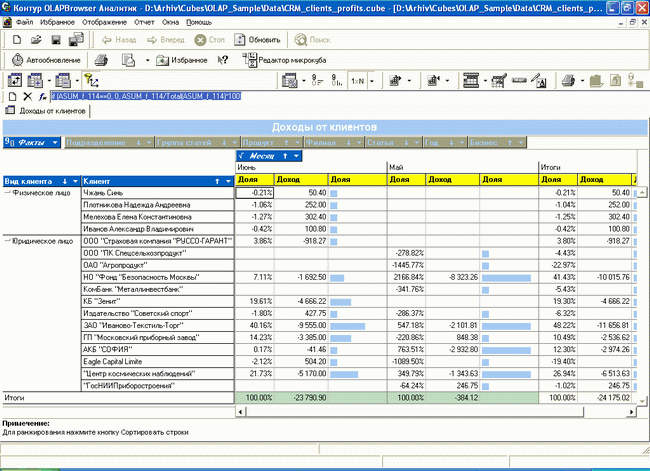This screenshot has width=650, height=471.
Task: Select client row АКБ "СОФИЯ"
Action: [x=158, y=350]
